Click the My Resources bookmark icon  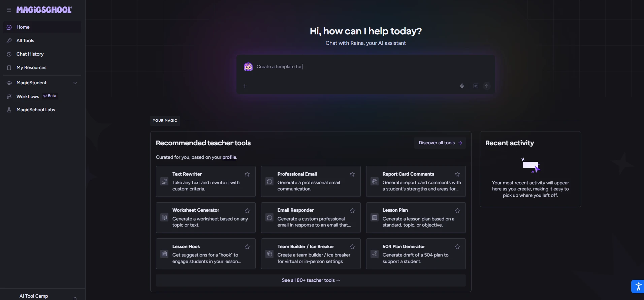pyautogui.click(x=9, y=68)
